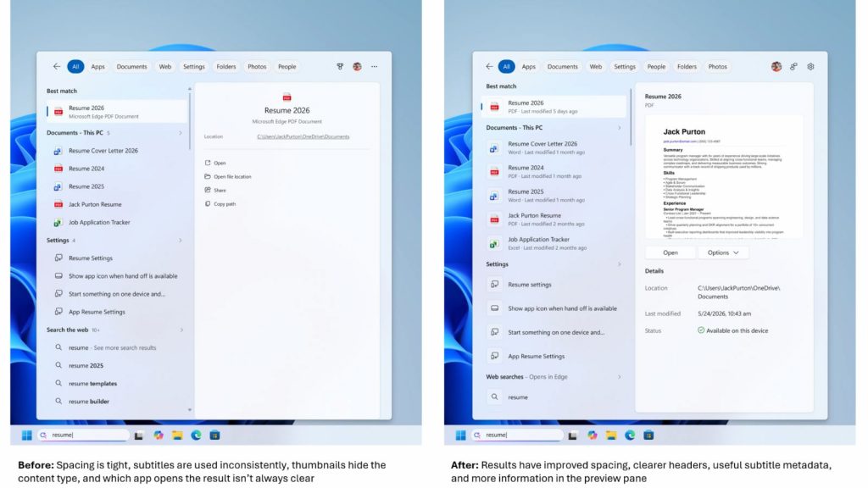Click the scroll-down arrow of the Before results list
This screenshot has width=868, height=488.
[190, 410]
